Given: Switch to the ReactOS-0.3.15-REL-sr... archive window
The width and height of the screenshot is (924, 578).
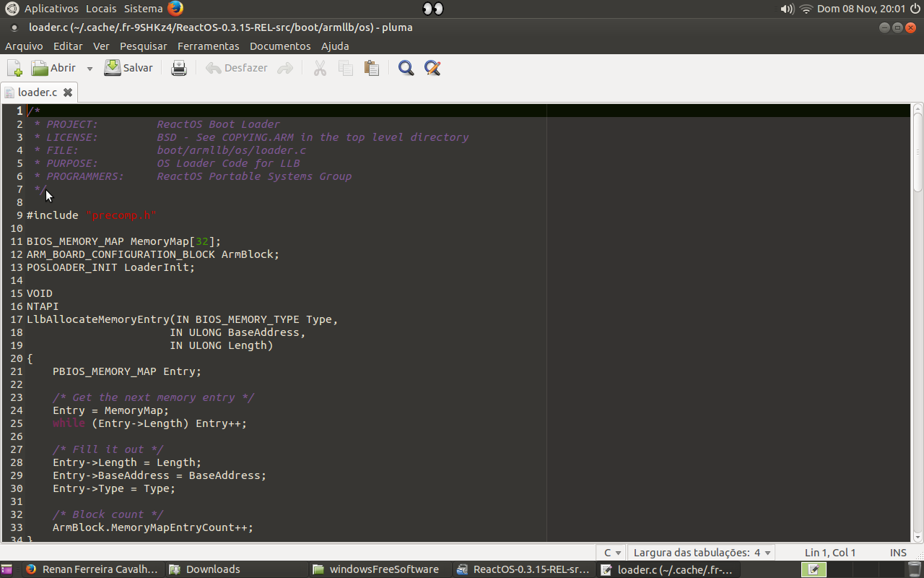Looking at the screenshot, I should (x=524, y=569).
